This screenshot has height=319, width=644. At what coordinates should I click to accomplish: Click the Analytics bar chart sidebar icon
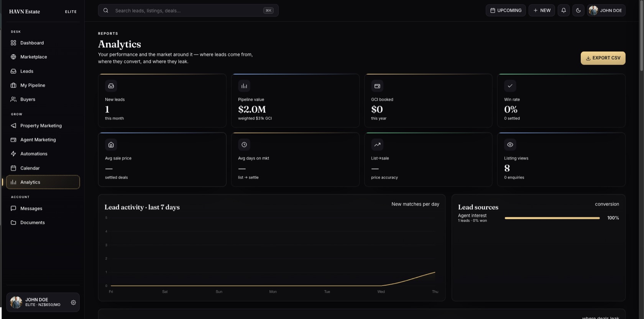[13, 182]
